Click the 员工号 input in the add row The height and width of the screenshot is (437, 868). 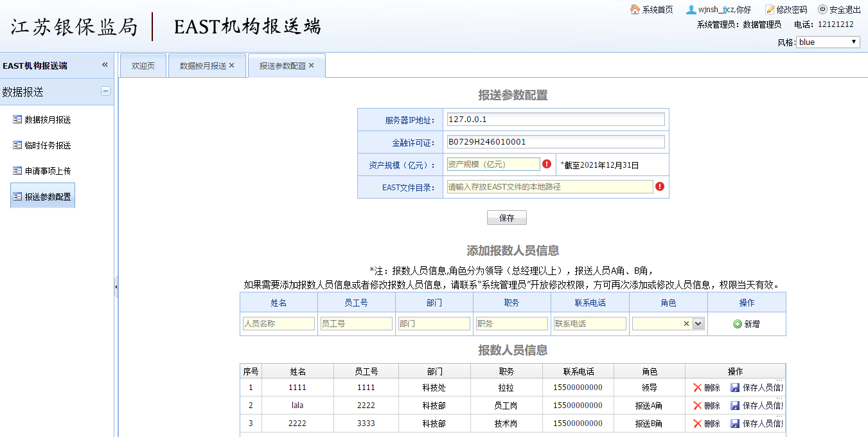[357, 324]
